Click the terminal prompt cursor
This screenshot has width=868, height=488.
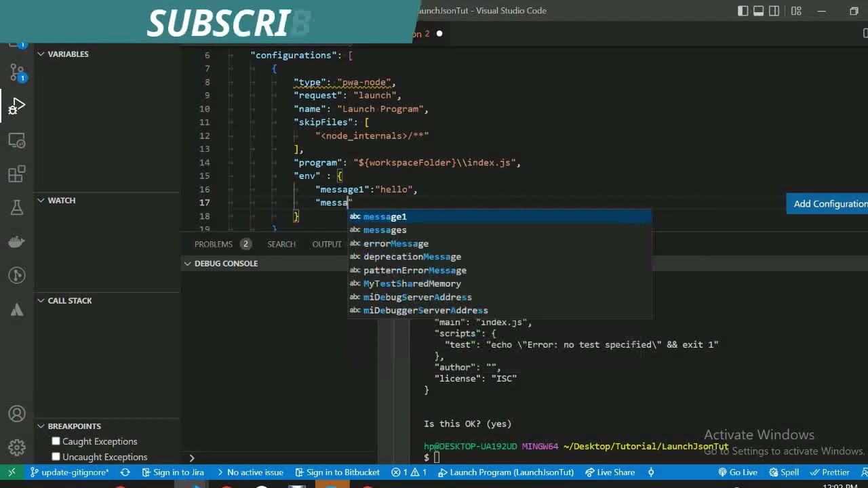437,458
